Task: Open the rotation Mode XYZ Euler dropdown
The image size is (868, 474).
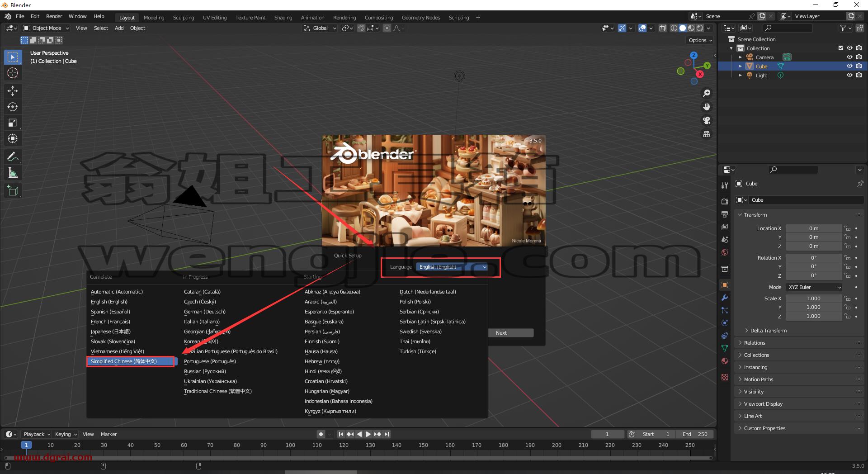Action: 814,287
